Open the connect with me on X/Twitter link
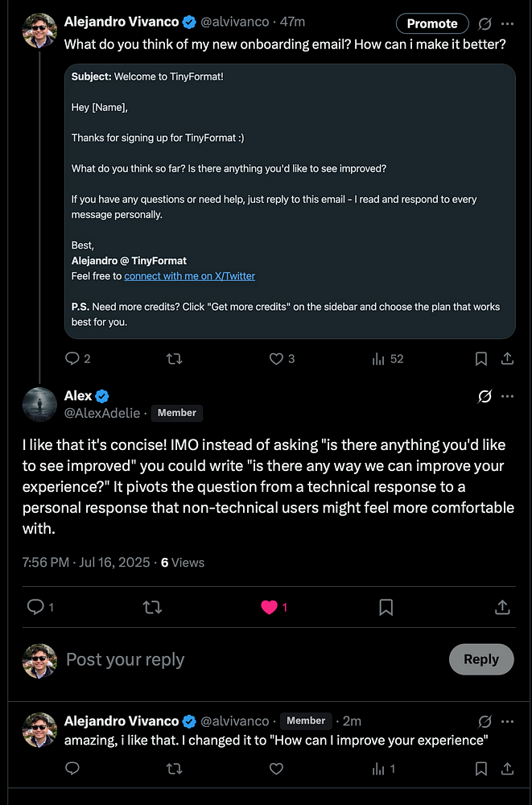The image size is (532, 805). pos(189,276)
